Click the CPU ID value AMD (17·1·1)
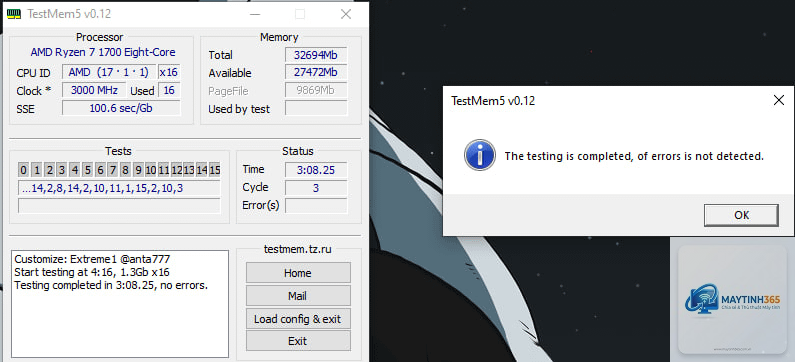The height and width of the screenshot is (362, 795). (x=109, y=73)
